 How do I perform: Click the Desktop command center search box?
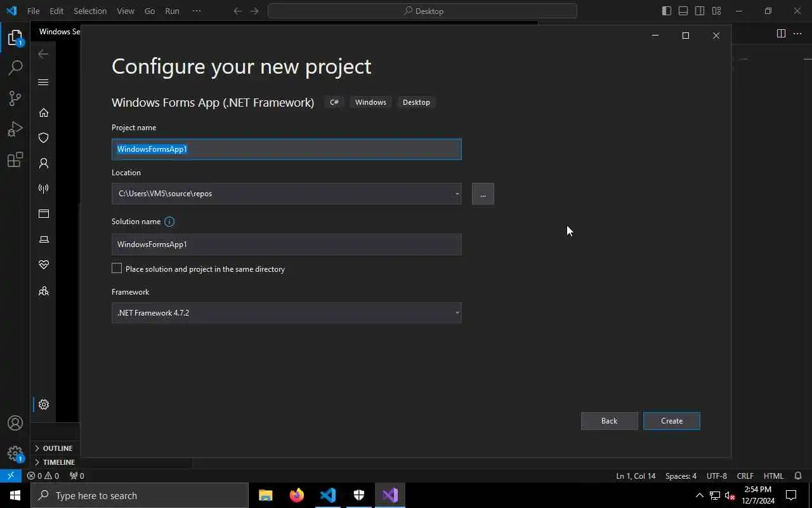coord(422,11)
